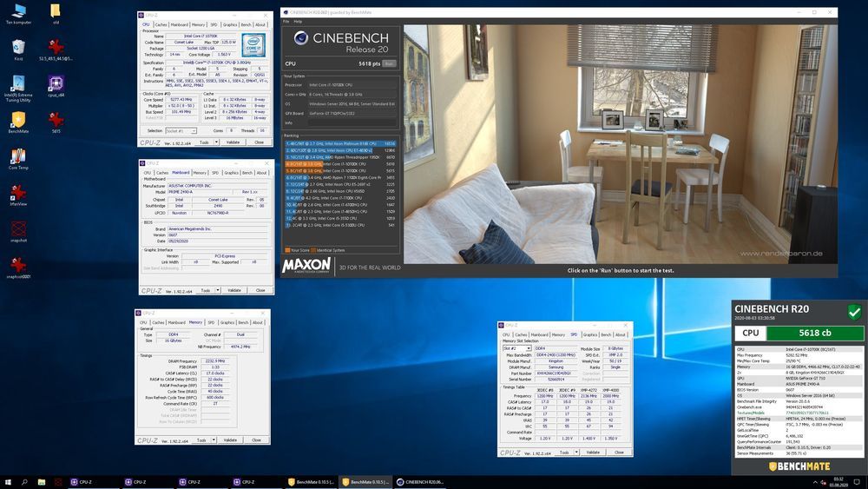The width and height of the screenshot is (868, 489).
Task: Open the 'old' folder on the desktop
Action: tap(56, 14)
